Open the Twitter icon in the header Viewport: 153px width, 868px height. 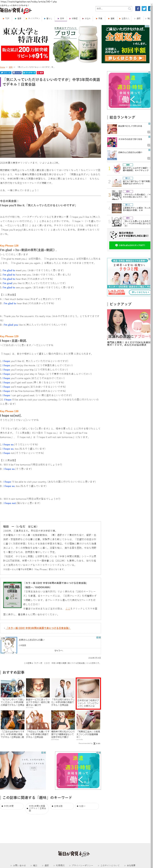pos(144,9)
